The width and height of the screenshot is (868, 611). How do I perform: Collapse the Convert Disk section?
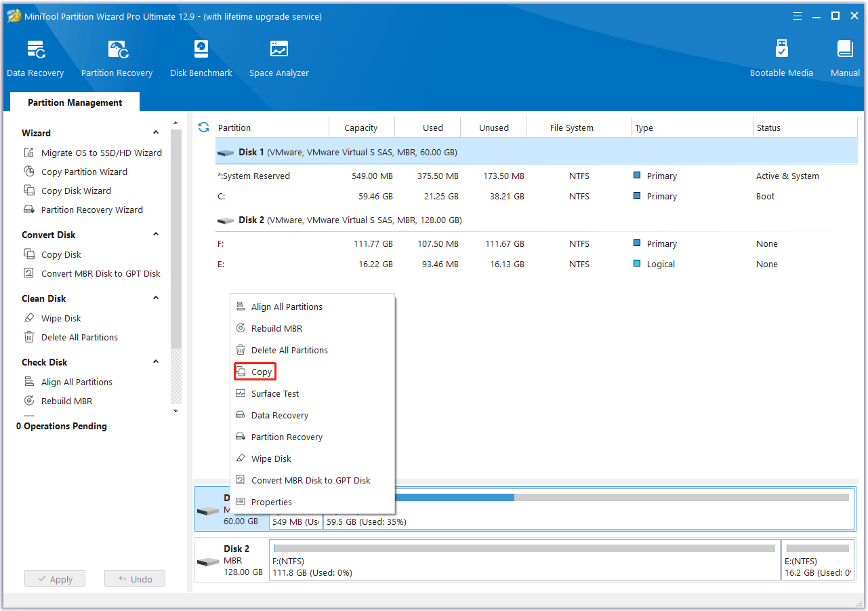pos(155,234)
